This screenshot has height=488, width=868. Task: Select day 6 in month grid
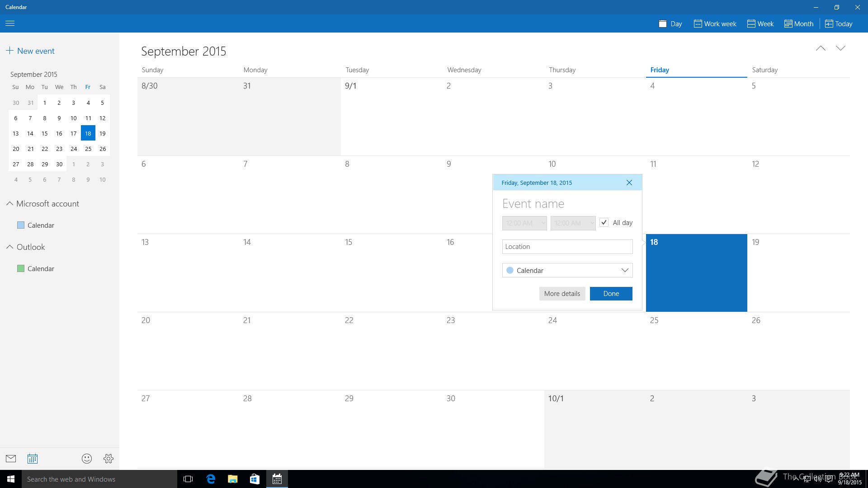[x=188, y=195]
